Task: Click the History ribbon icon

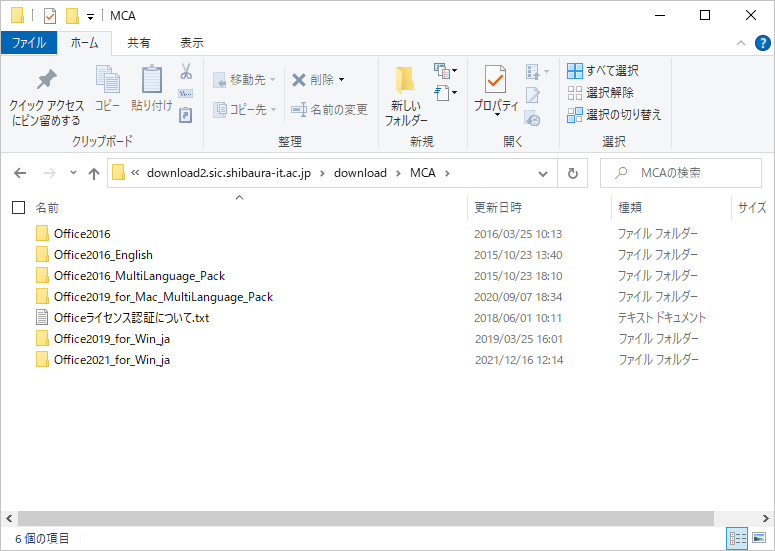Action: point(532,119)
